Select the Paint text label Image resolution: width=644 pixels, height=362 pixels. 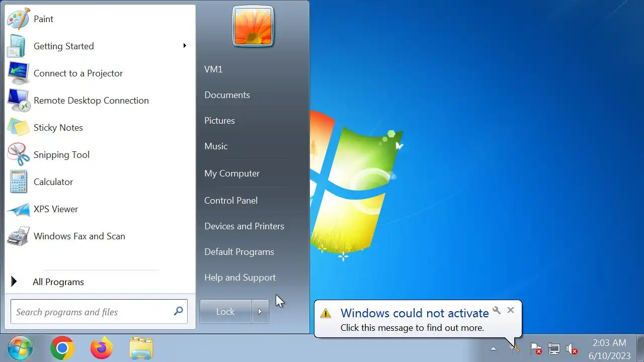pyautogui.click(x=43, y=19)
